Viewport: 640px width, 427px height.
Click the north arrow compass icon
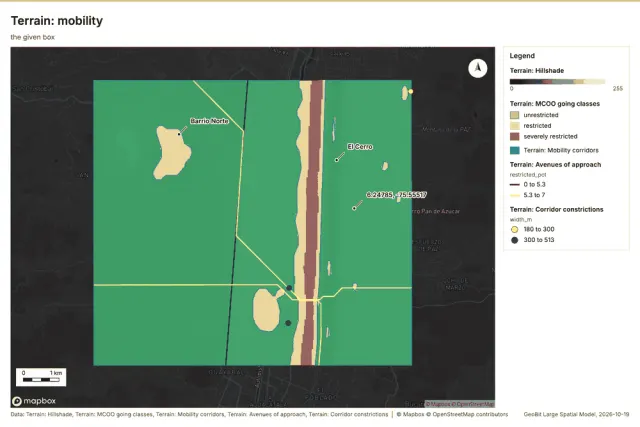point(478,68)
